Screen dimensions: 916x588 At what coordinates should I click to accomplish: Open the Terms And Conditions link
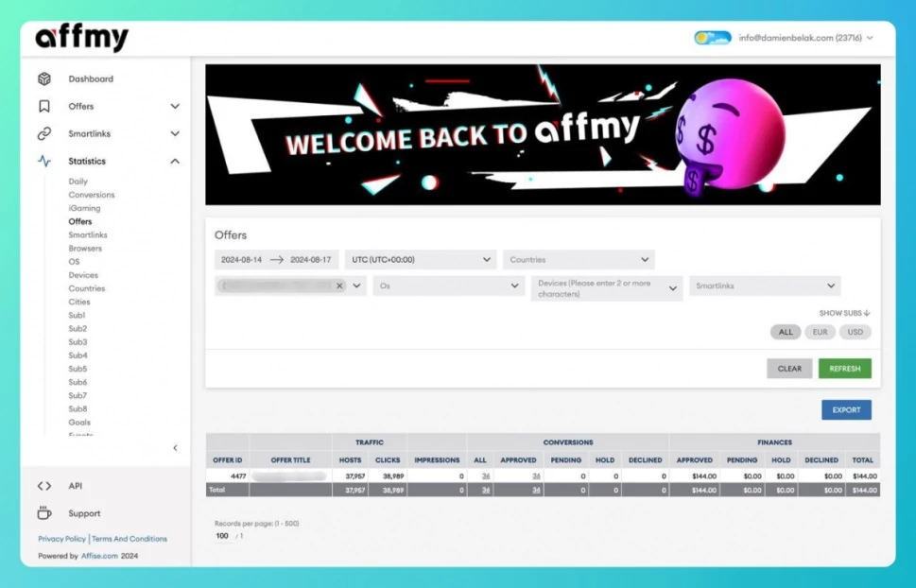click(x=130, y=539)
